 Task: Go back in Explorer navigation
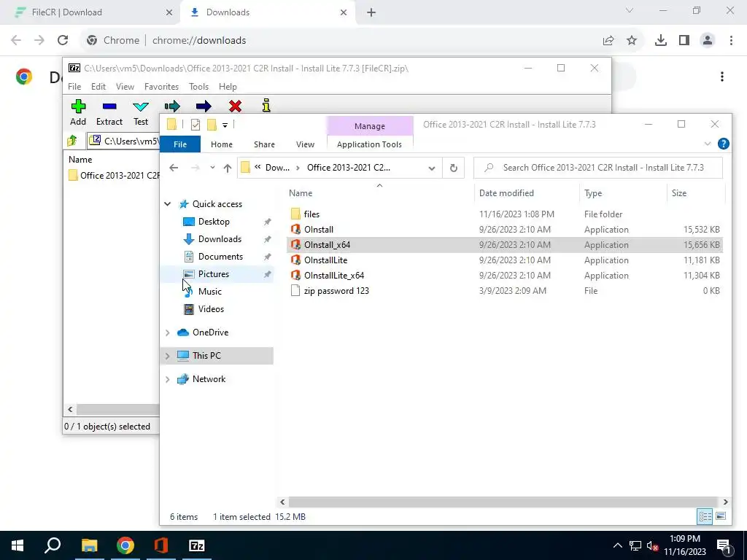coord(174,168)
